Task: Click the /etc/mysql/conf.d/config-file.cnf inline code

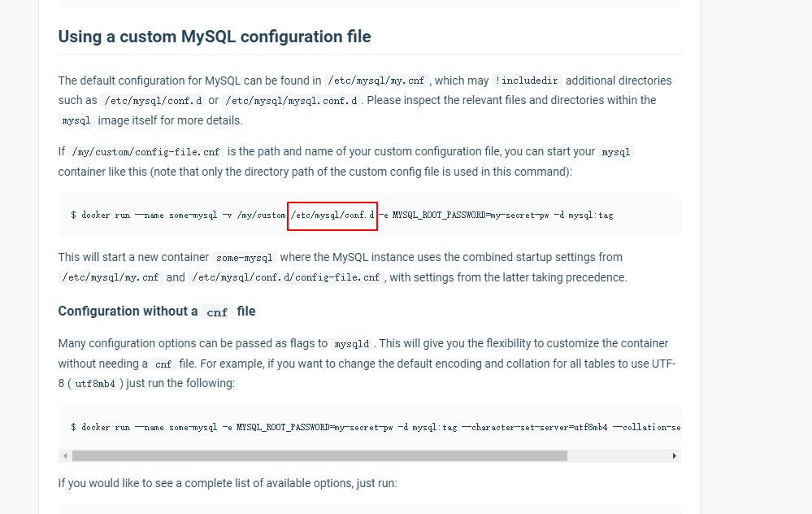Action: point(286,278)
